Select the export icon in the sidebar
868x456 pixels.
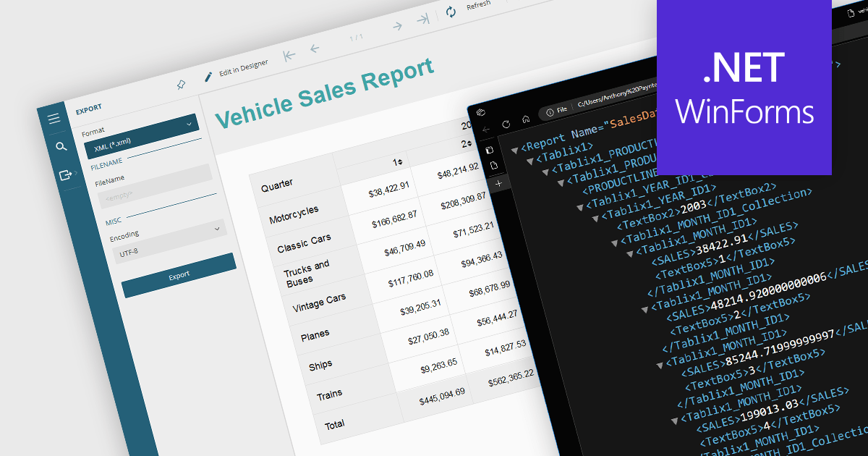coord(66,174)
